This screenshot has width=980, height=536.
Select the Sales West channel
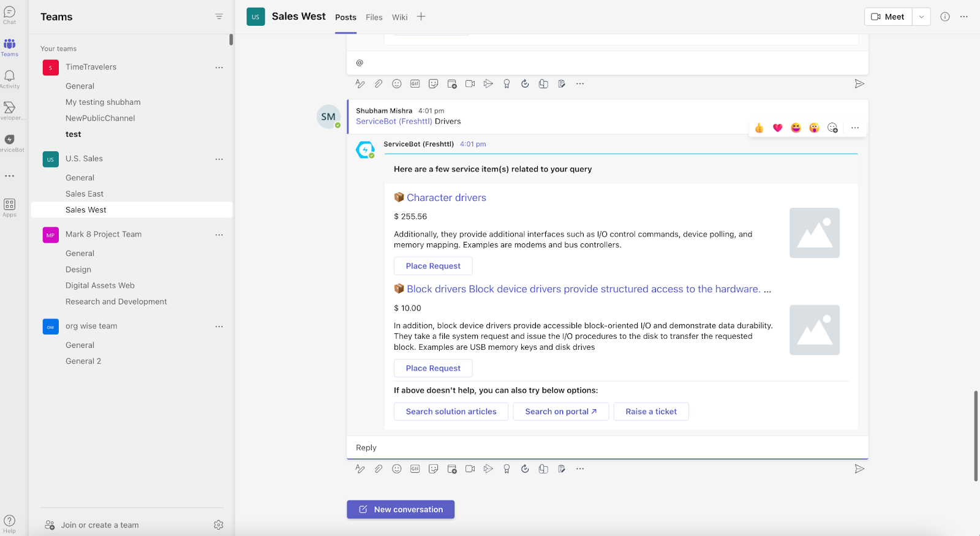(132, 209)
